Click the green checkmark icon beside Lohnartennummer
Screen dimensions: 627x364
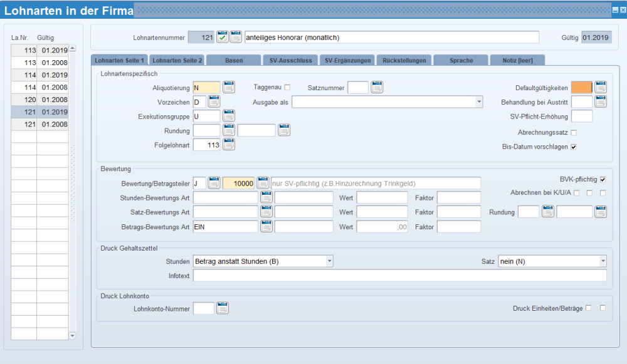coord(223,38)
